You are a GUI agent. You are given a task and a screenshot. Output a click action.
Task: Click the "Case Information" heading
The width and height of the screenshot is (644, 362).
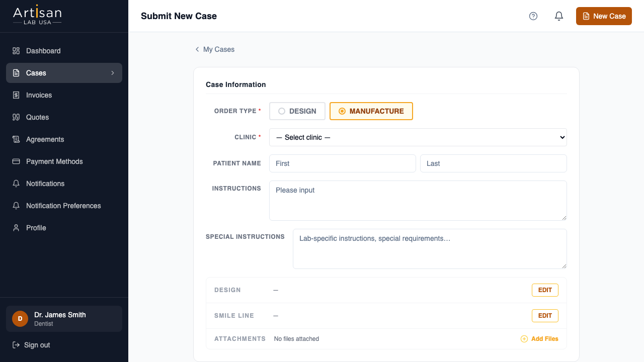[x=236, y=84]
